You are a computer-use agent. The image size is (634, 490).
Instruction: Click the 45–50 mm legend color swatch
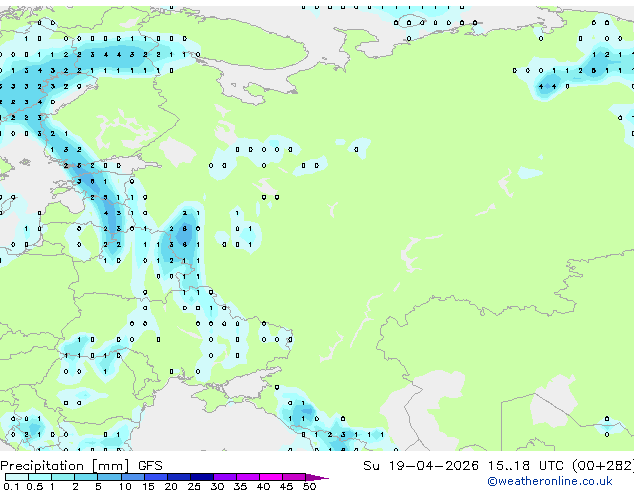pos(294,477)
